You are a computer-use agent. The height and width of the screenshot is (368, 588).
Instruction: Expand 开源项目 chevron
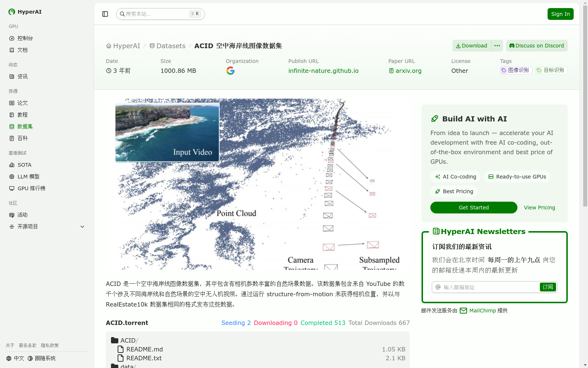[82, 227]
